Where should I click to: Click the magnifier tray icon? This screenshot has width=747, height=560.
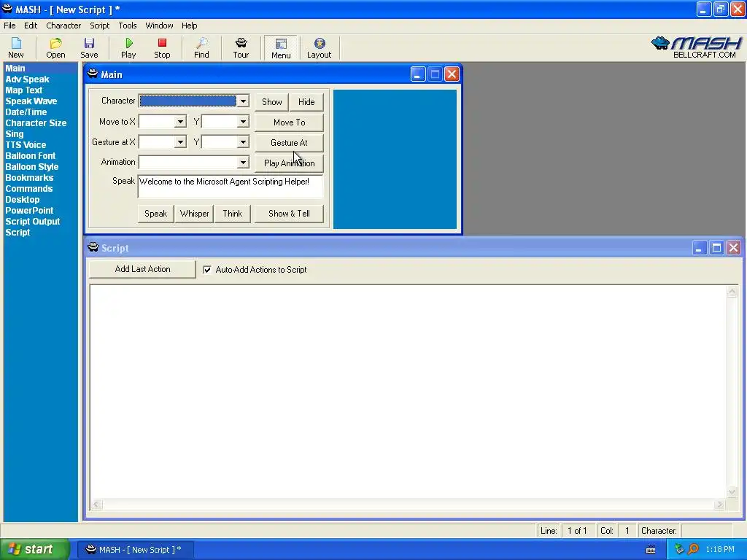[693, 549]
